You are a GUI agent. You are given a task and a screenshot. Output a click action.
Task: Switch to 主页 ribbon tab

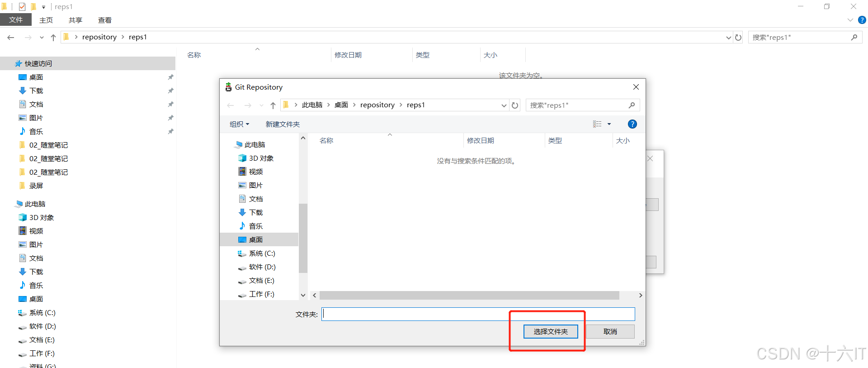(x=46, y=20)
